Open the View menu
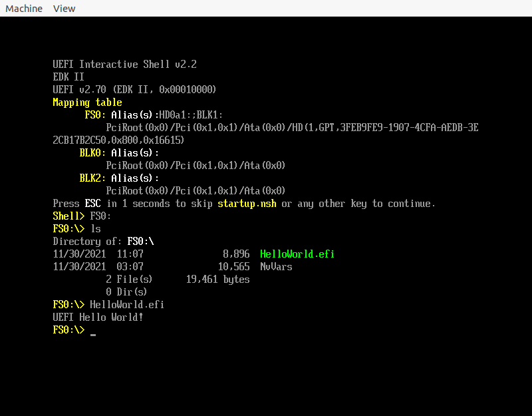Viewport: 532px width, 416px height. [x=64, y=9]
